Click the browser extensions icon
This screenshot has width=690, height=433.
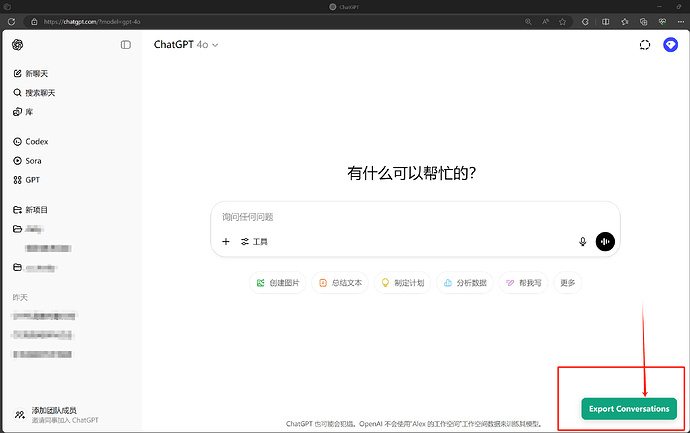pos(585,22)
